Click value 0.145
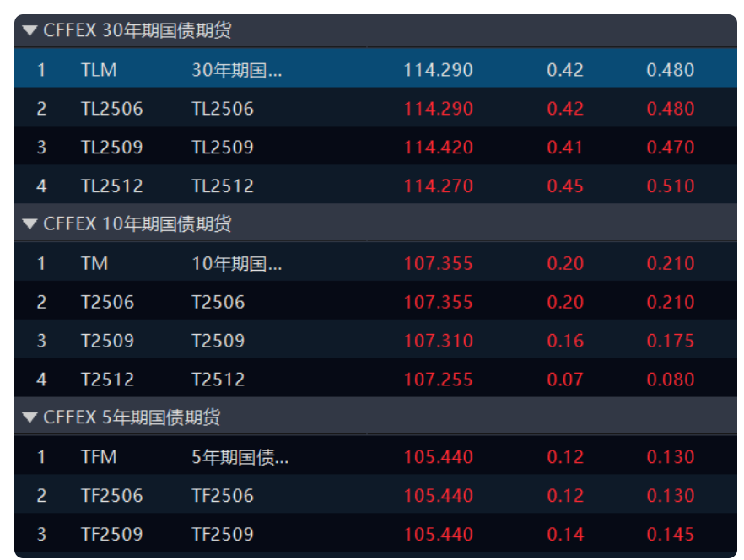Image resolution: width=744 pixels, height=560 pixels. click(671, 534)
